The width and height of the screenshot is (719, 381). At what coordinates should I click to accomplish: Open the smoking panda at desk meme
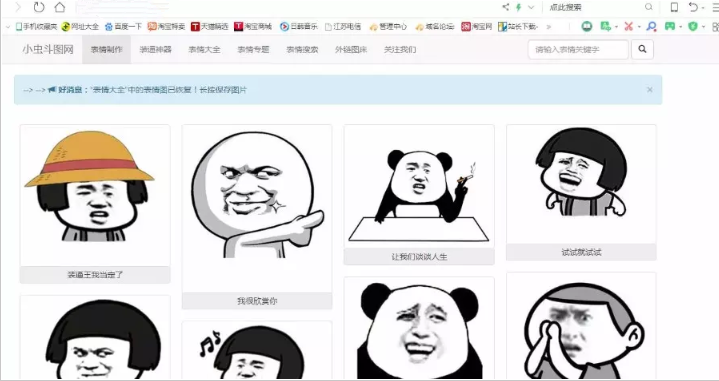click(419, 187)
